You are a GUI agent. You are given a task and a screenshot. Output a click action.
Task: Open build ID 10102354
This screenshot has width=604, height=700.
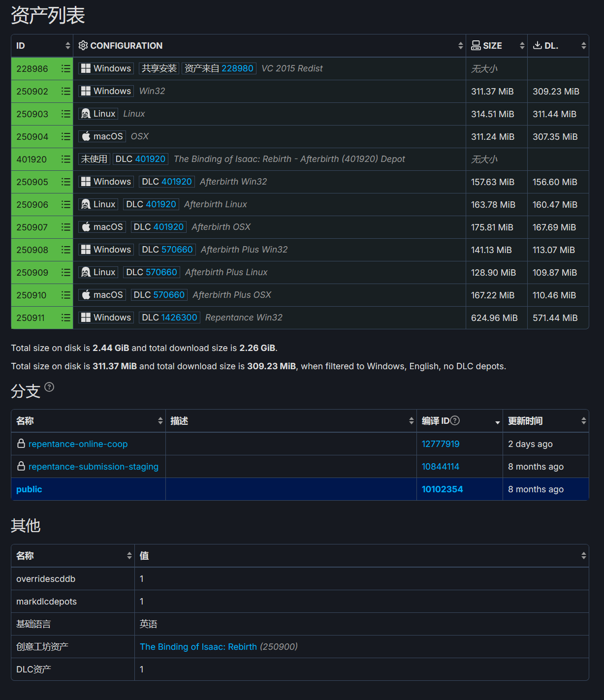[443, 489]
